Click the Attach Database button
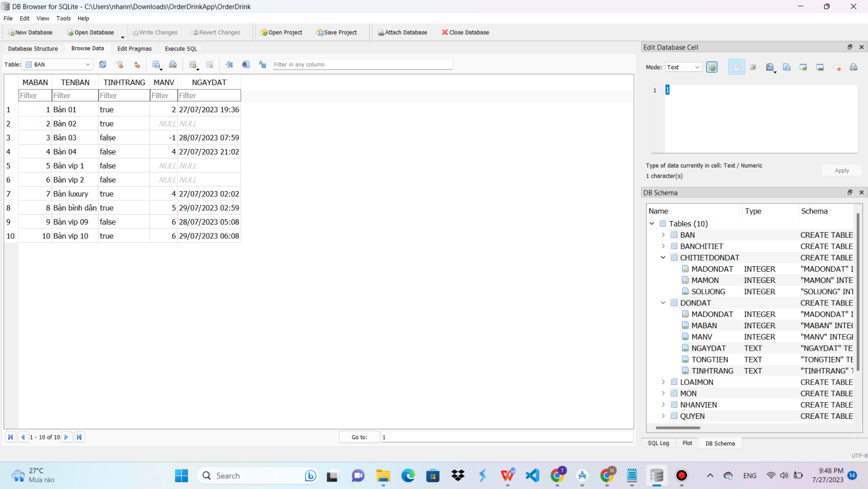This screenshot has width=868, height=489. point(402,32)
